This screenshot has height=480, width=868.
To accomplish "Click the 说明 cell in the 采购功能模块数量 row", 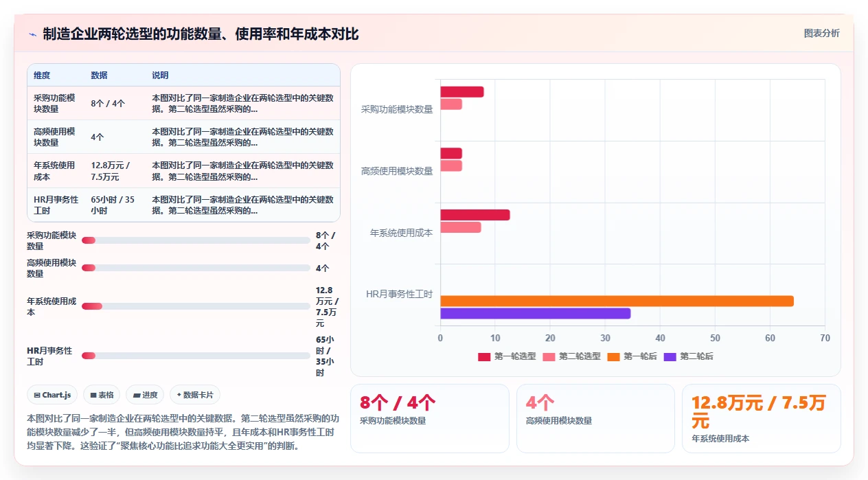I will click(242, 104).
